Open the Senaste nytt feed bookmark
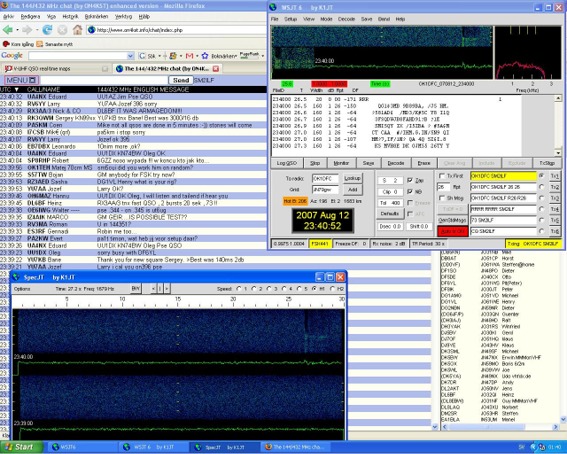 pyautogui.click(x=55, y=44)
